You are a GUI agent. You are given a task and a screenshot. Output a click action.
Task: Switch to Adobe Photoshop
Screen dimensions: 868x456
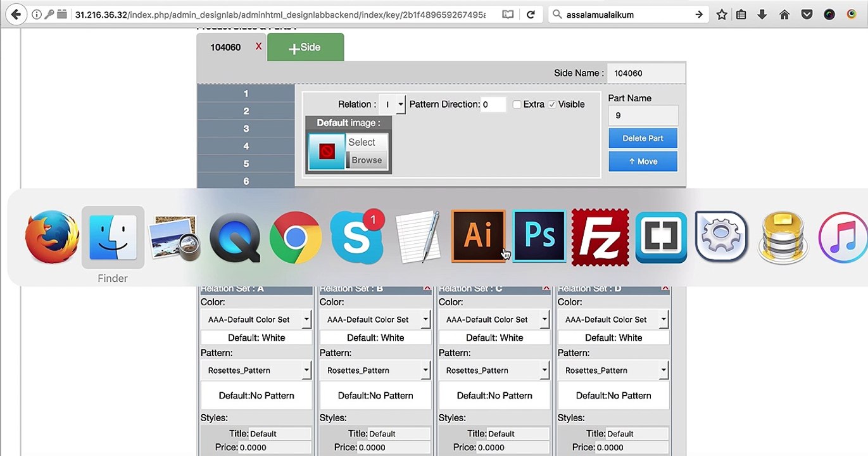click(539, 237)
